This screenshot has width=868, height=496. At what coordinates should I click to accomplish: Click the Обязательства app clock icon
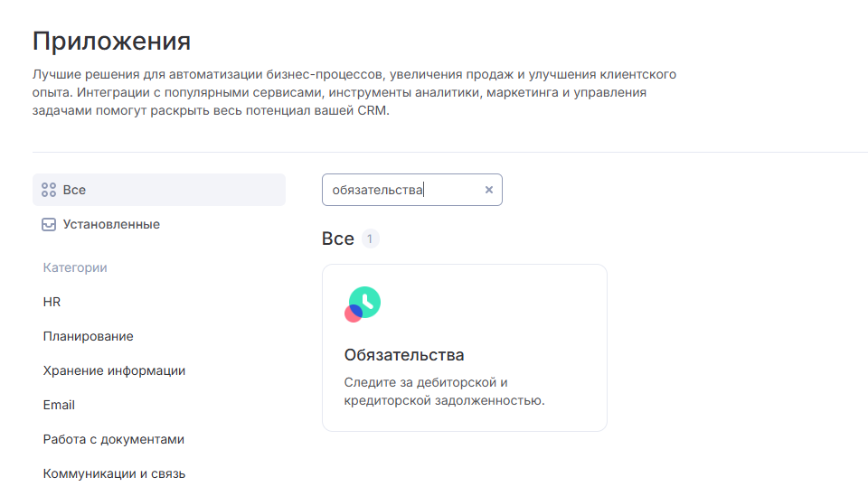point(363,304)
